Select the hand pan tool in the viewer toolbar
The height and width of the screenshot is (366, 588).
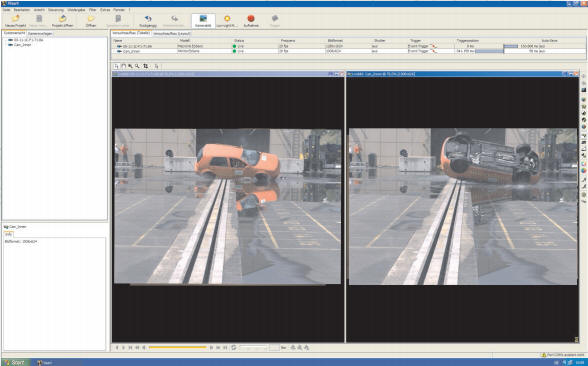coord(123,66)
